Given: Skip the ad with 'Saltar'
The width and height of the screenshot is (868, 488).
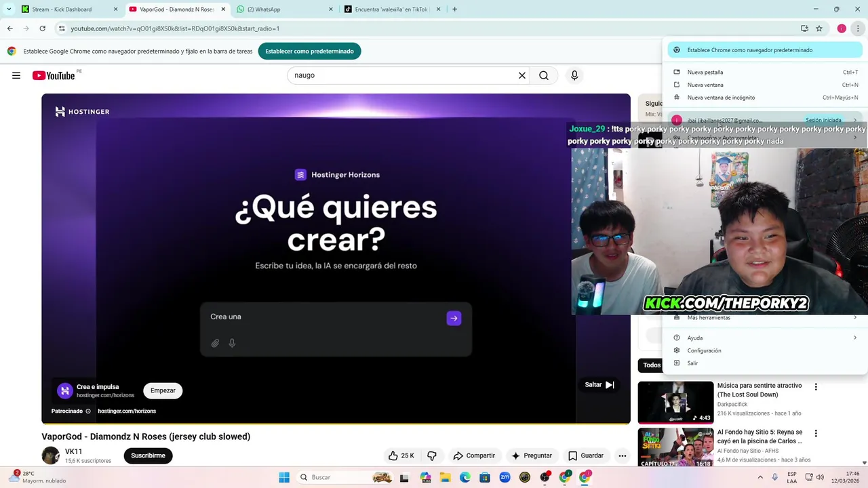Looking at the screenshot, I should pos(600,384).
